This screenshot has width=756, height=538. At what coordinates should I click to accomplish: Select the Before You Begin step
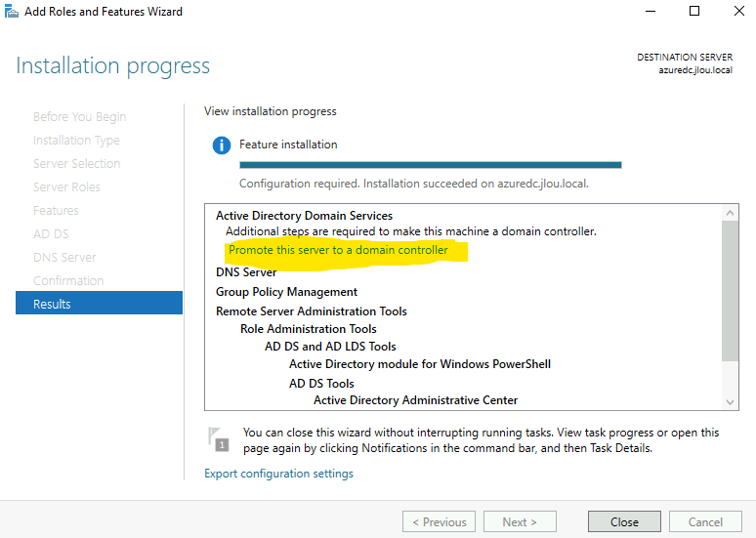pyautogui.click(x=79, y=116)
